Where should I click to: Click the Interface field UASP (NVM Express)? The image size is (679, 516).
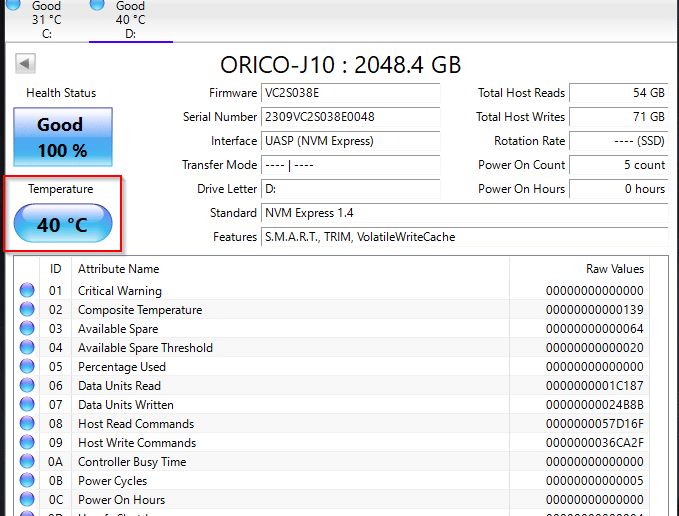coord(350,141)
